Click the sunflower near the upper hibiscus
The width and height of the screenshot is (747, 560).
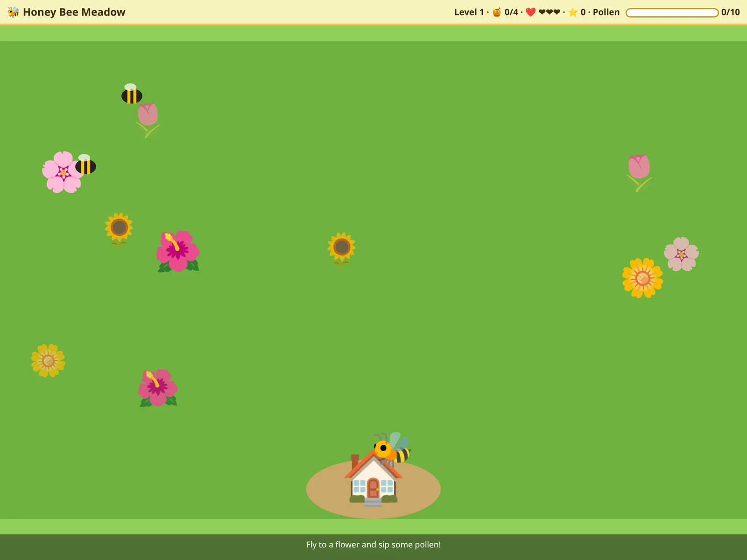click(119, 230)
